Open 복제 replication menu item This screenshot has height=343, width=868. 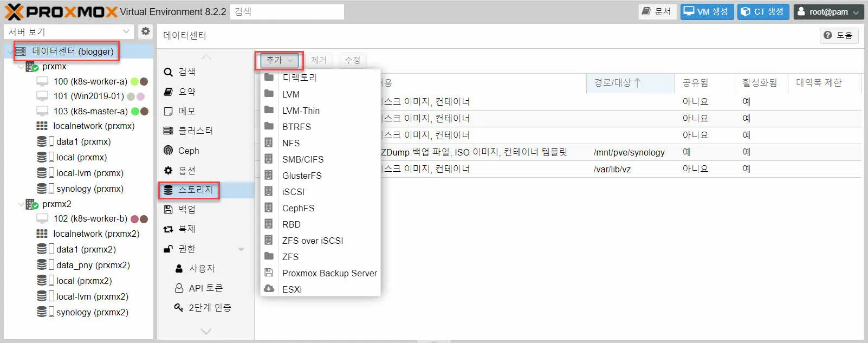pyautogui.click(x=206, y=229)
